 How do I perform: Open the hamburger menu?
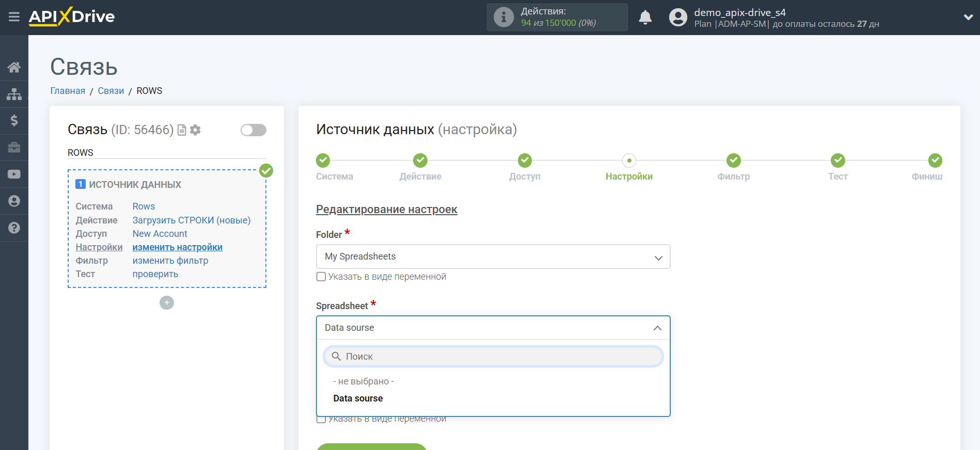14,17
